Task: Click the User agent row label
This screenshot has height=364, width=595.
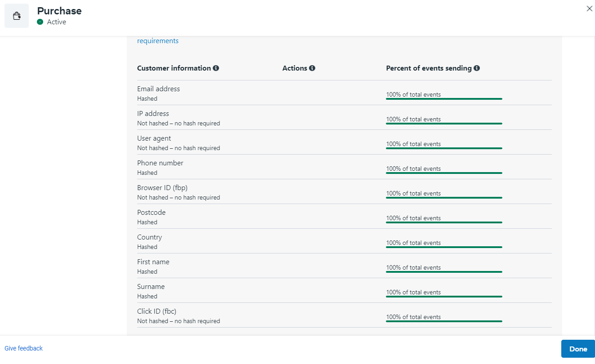Action: pos(154,138)
